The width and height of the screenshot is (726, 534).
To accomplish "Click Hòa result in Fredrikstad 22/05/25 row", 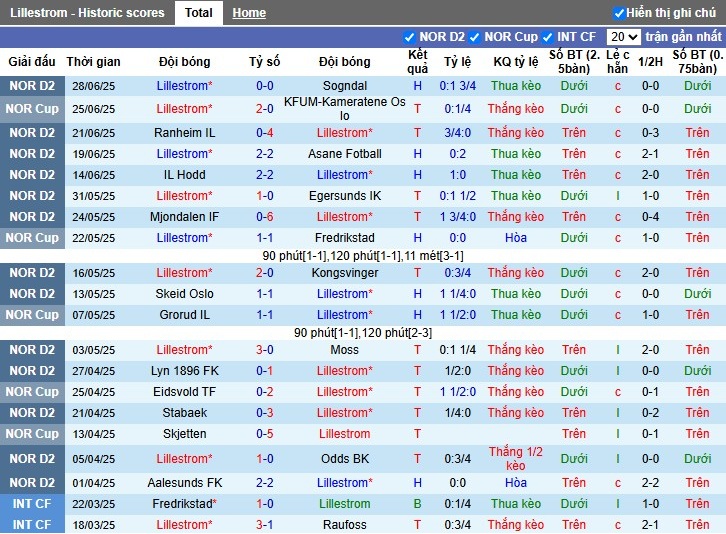I will (516, 238).
